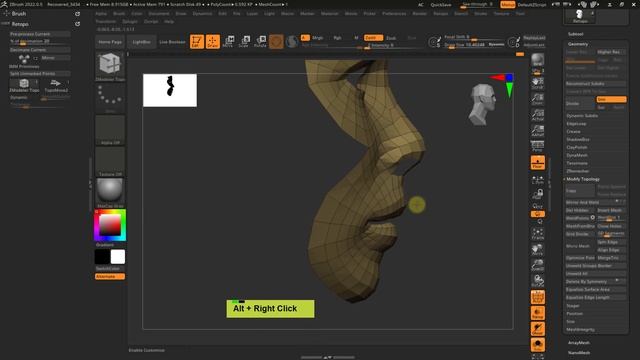The image size is (640, 360).
Task: Click the Actual size icon
Action: (x=538, y=115)
